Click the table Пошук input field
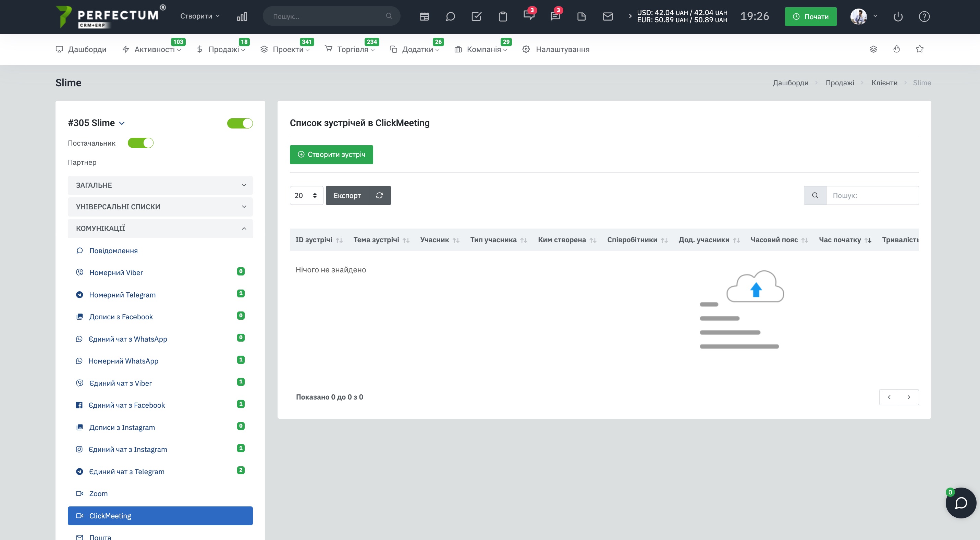The height and width of the screenshot is (540, 980). tap(872, 195)
